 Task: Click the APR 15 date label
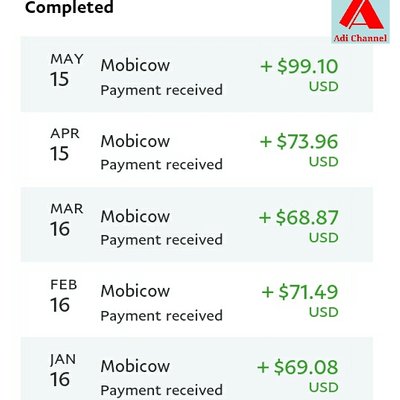tap(65, 145)
